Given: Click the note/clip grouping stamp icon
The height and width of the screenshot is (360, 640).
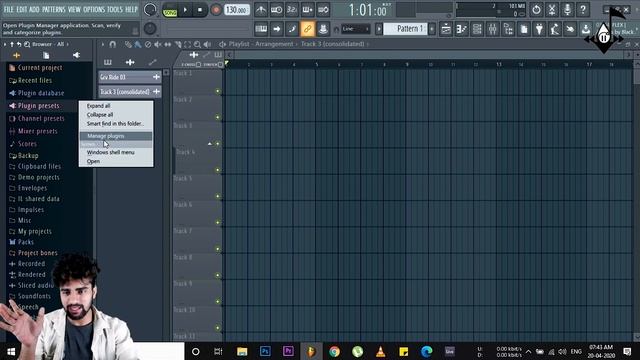Looking at the screenshot, I should tap(323, 29).
